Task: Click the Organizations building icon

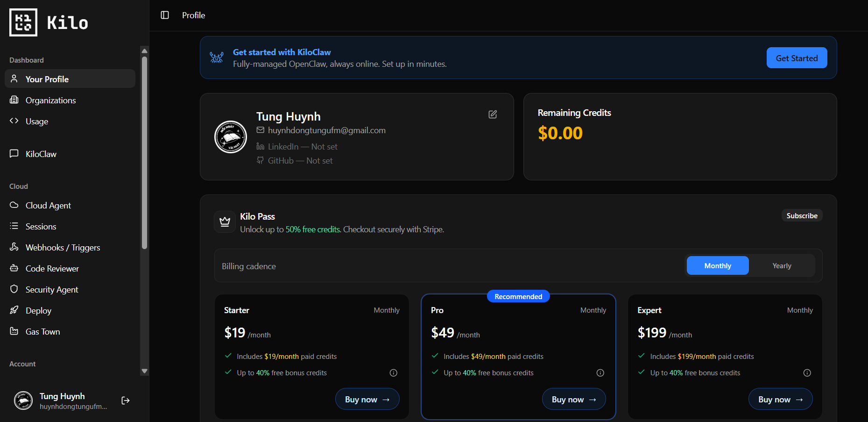Action: click(14, 100)
